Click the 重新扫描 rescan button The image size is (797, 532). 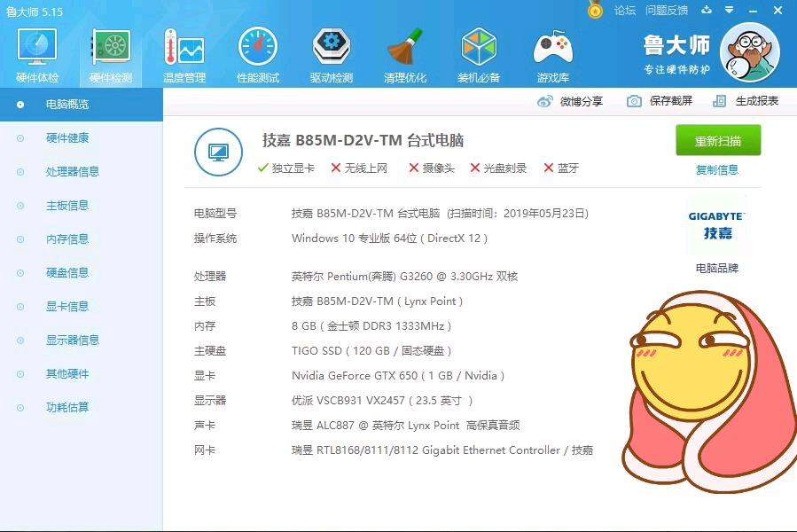(718, 140)
